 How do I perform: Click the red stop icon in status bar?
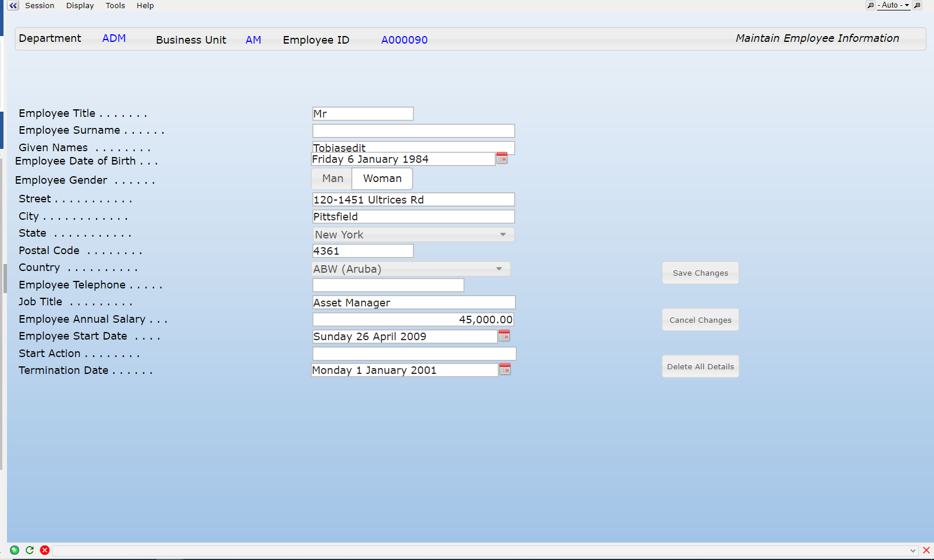[45, 550]
